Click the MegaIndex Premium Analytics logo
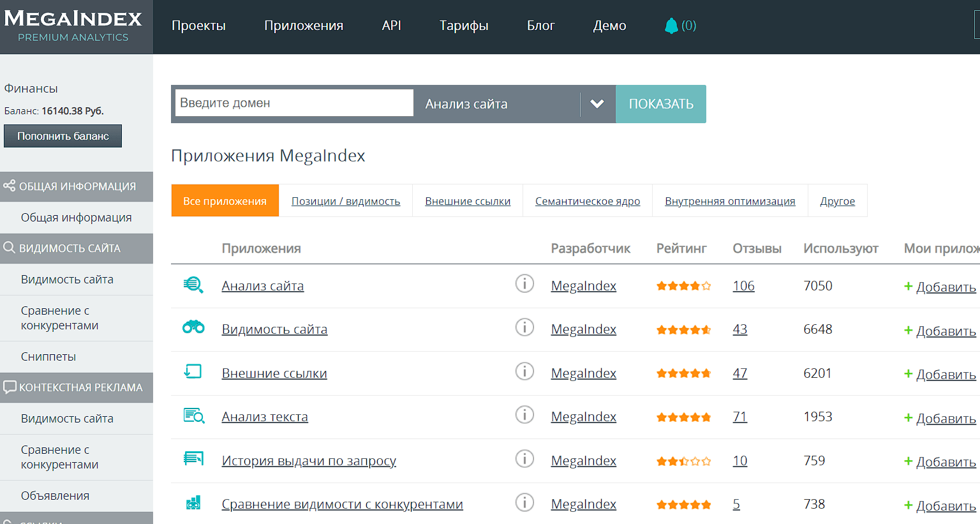Viewport: 980px width, 524px height. (x=73, y=27)
